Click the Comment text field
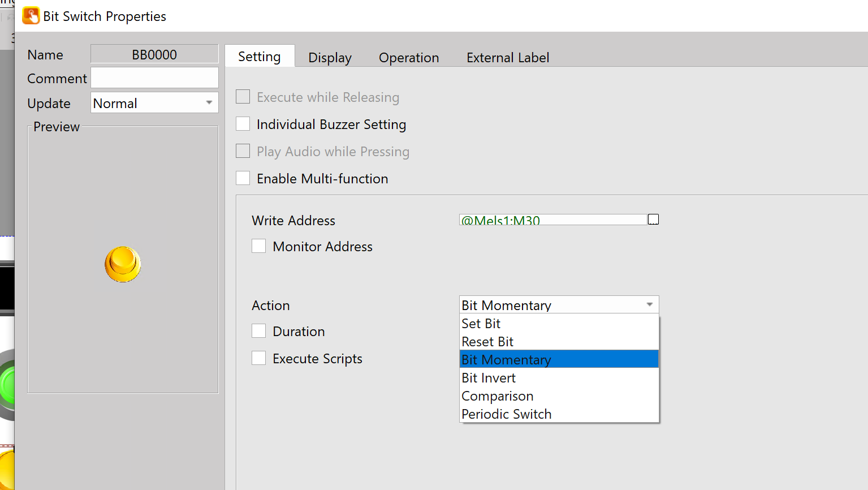Screen dimensions: 868x490 tap(154, 78)
